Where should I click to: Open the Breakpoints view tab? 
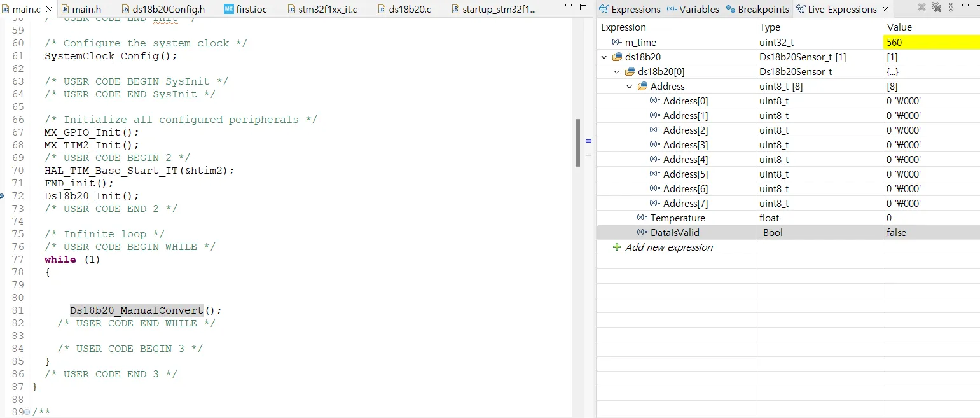tap(757, 9)
